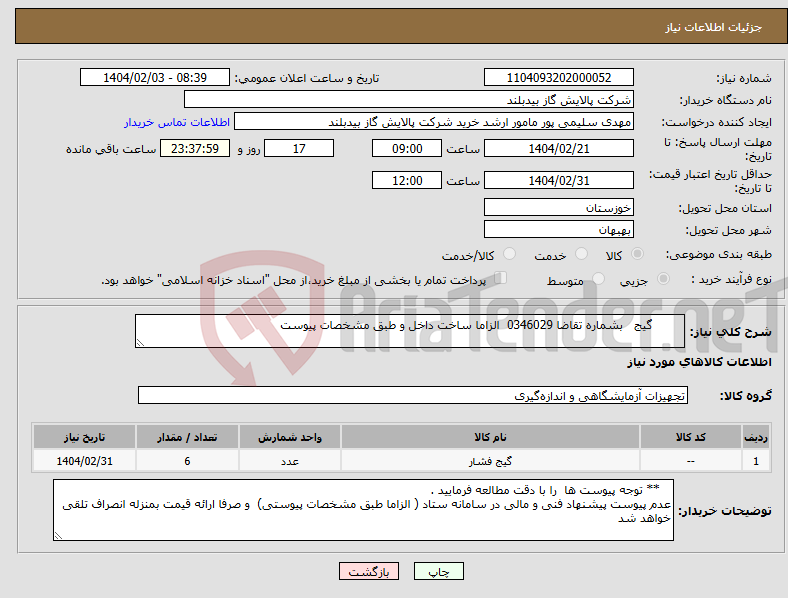This screenshot has height=598, width=788.
Task: Click the resize handle of description textarea
Action: [x=140, y=343]
